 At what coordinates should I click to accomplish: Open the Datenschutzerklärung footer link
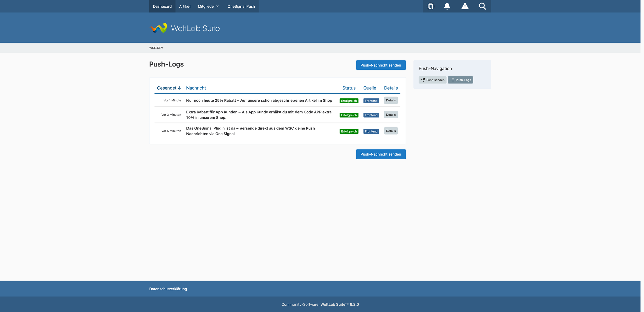[x=168, y=289]
